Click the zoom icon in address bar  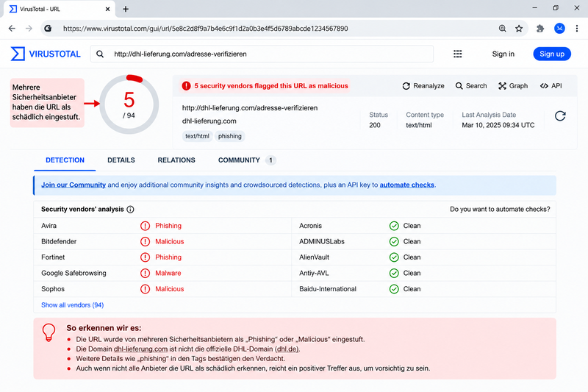[502, 29]
